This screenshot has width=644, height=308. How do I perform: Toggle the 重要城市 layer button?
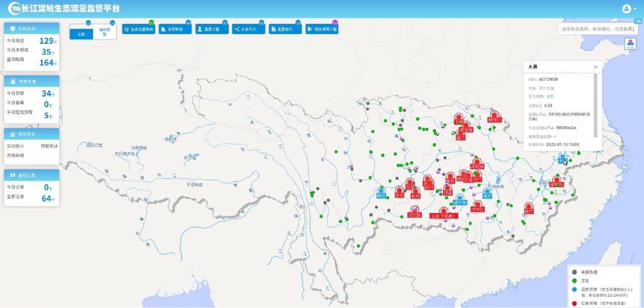[285, 29]
